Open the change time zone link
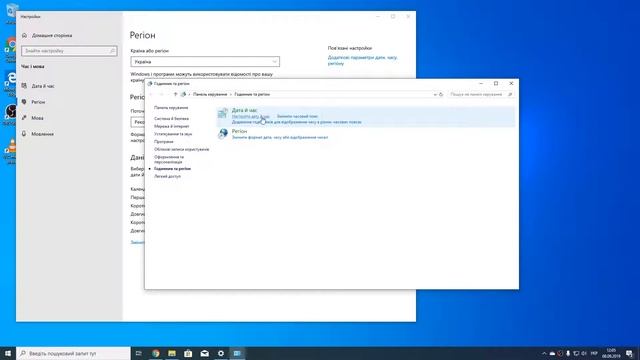 (297, 116)
